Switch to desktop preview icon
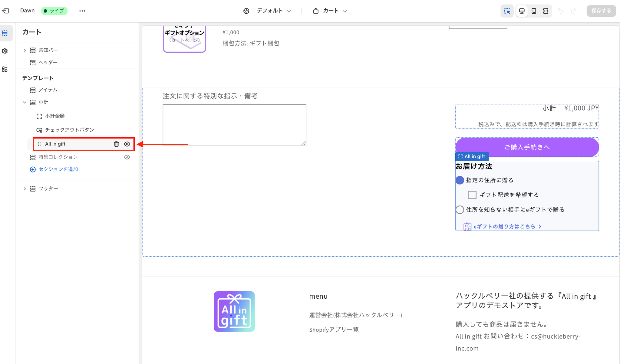This screenshot has width=620, height=364. [522, 11]
